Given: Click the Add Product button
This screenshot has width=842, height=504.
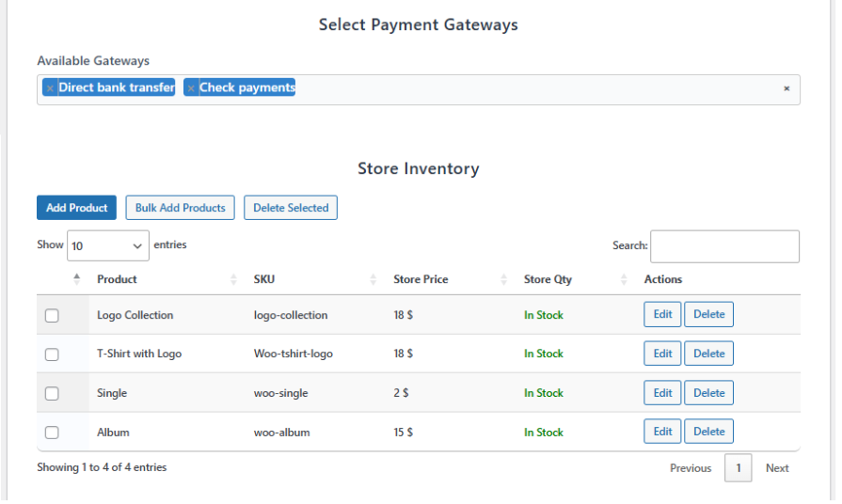Looking at the screenshot, I should [x=77, y=209].
